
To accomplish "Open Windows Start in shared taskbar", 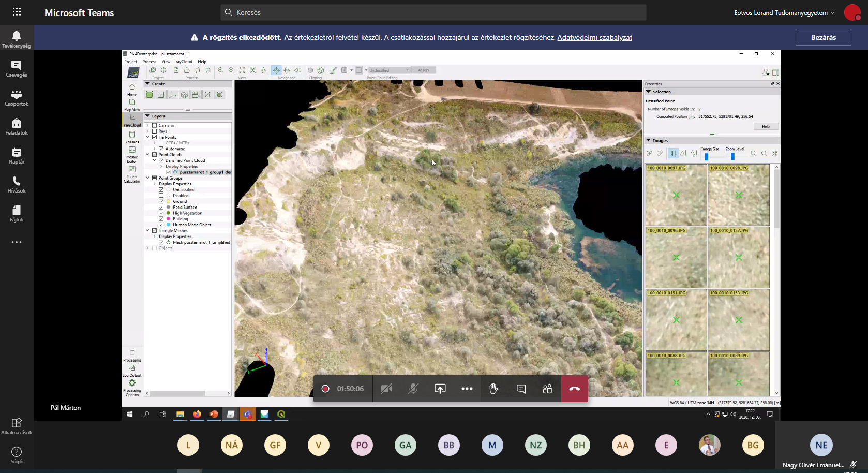I will point(130,414).
